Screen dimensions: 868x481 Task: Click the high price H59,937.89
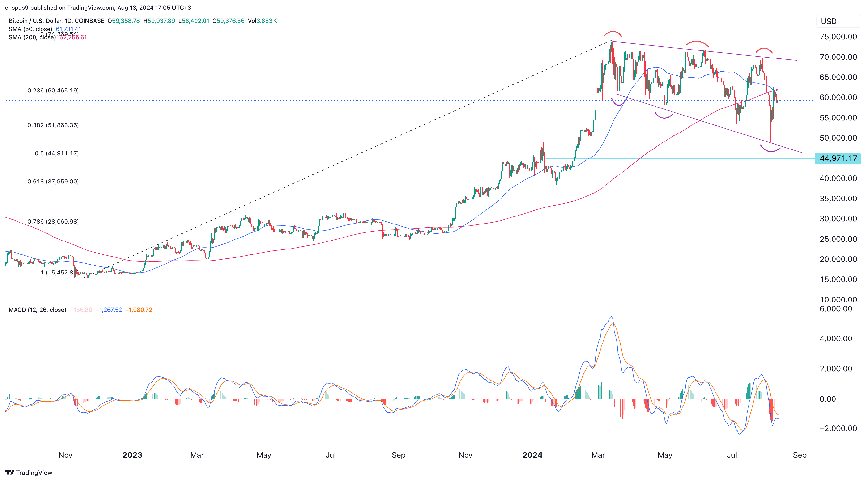point(159,21)
